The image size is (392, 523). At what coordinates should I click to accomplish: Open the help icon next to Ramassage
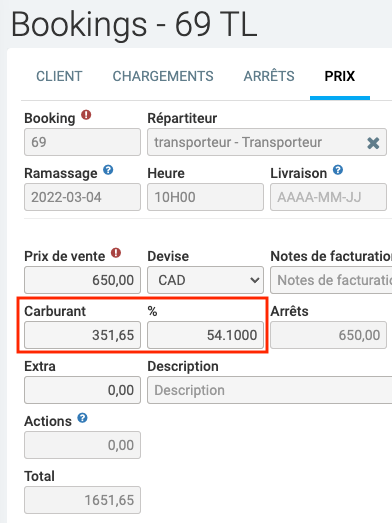click(108, 170)
